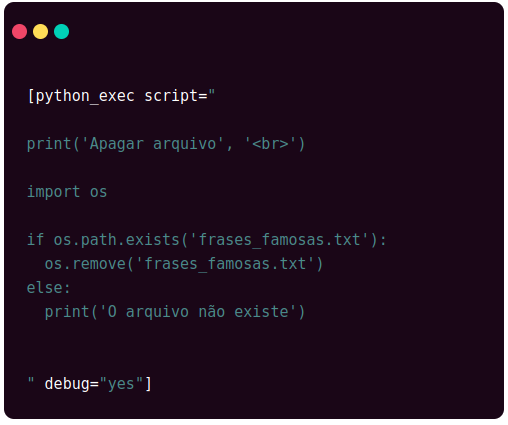Click the import keyword
The width and height of the screenshot is (508, 425).
pos(53,192)
